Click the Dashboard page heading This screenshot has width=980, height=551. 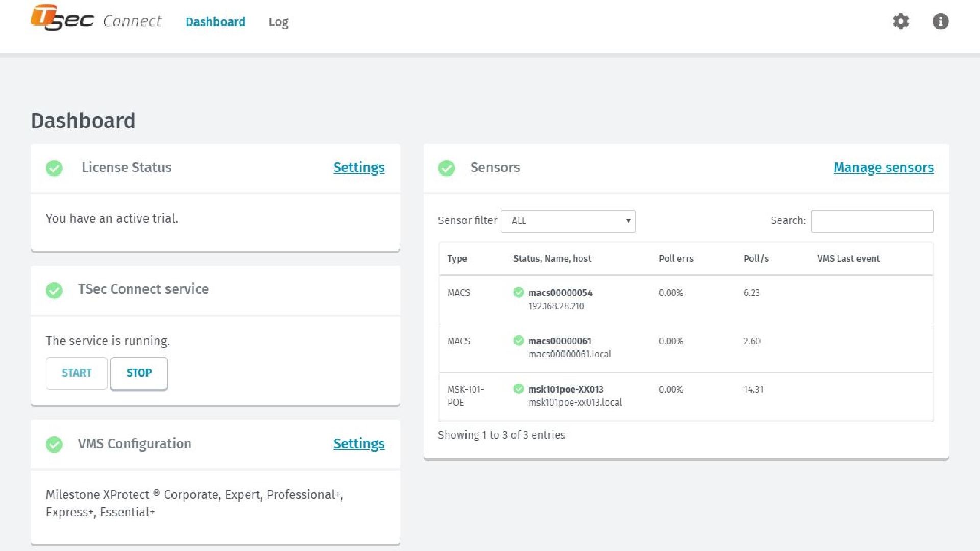coord(83,120)
